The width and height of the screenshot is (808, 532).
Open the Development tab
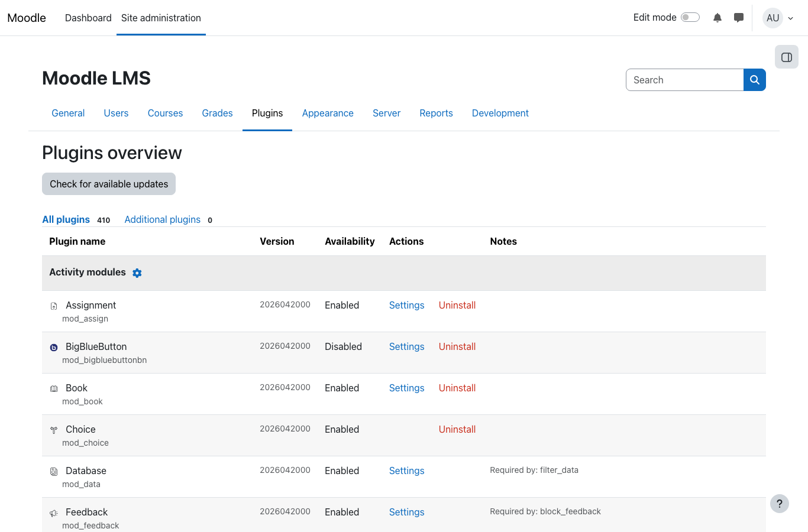500,113
